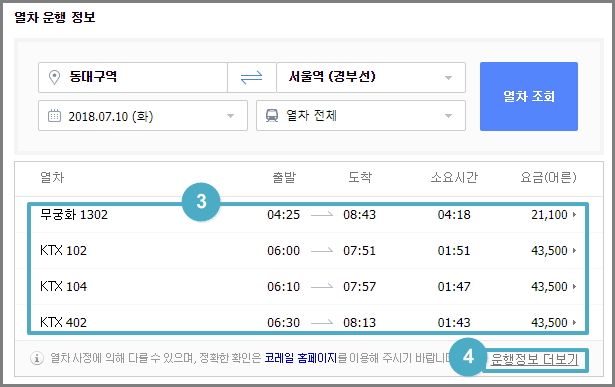Viewport: 615px width, 387px height.
Task: Click the 04:25 departure time
Action: click(x=284, y=214)
